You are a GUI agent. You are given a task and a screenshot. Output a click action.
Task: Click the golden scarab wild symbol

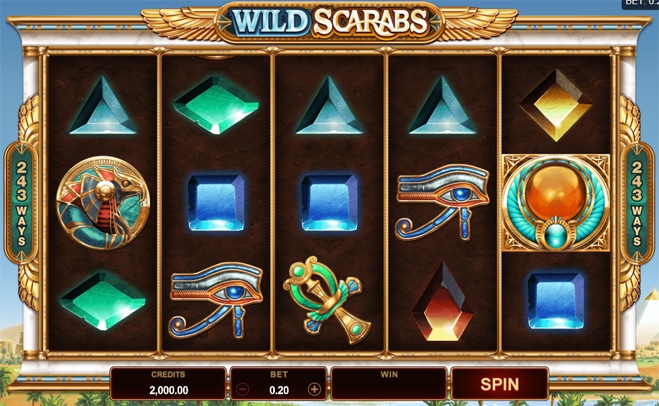click(x=556, y=203)
